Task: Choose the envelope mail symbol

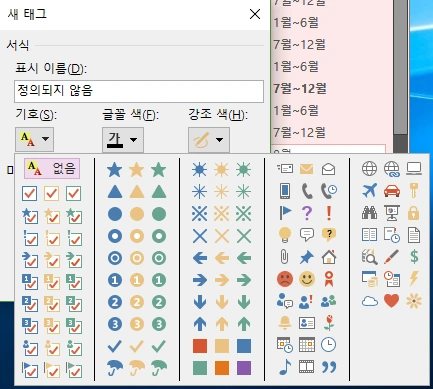Action: coord(307,169)
